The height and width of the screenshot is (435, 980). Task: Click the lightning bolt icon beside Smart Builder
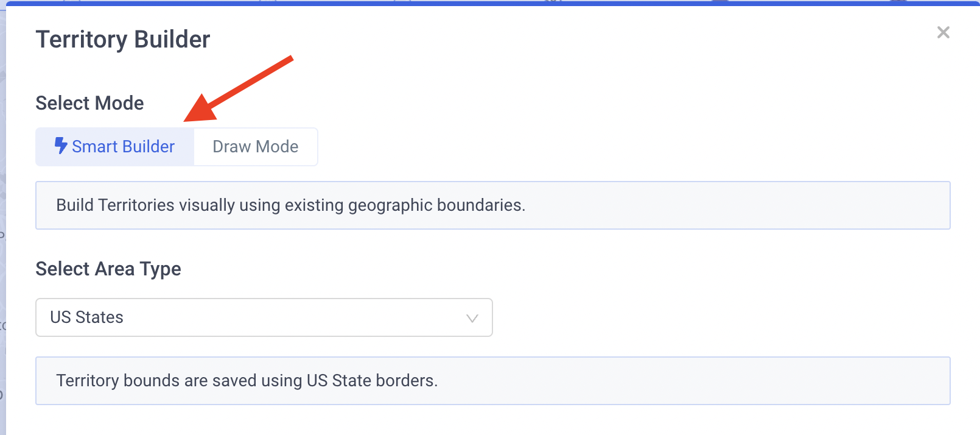click(x=60, y=146)
